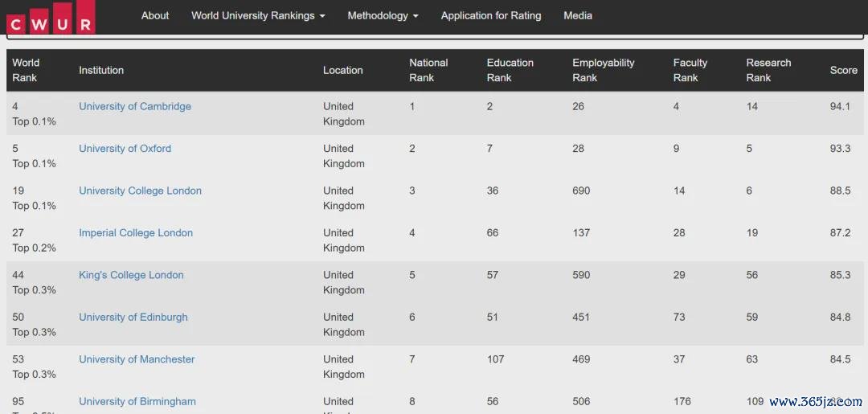Open University of Manchester link
This screenshot has width=868, height=414.
click(x=137, y=359)
